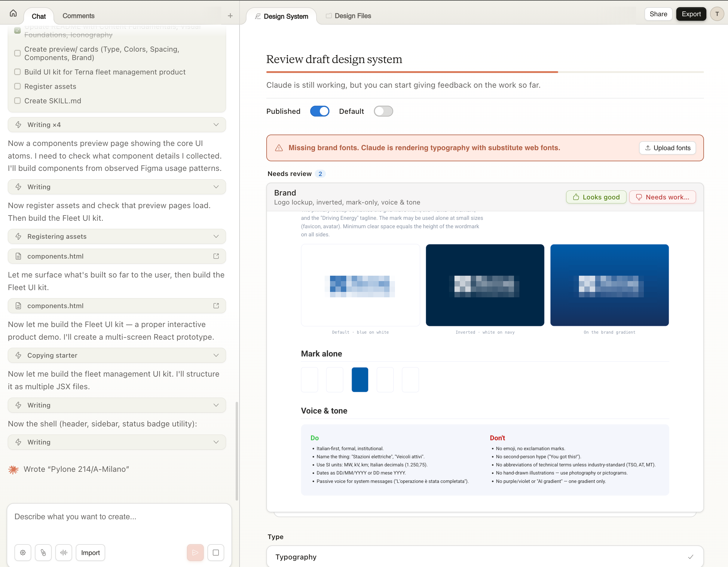
Task: Expand Writing step after shell text
Action: coord(117,442)
